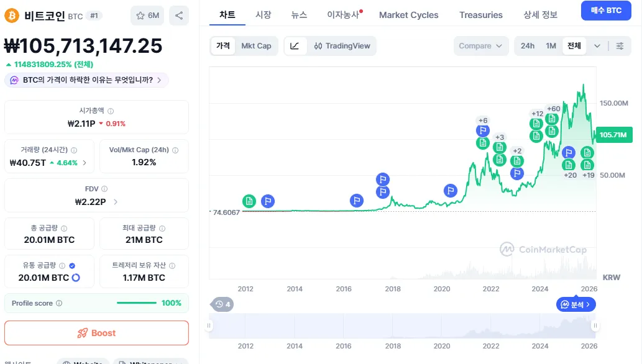Open the Compare dropdown

[483, 45]
